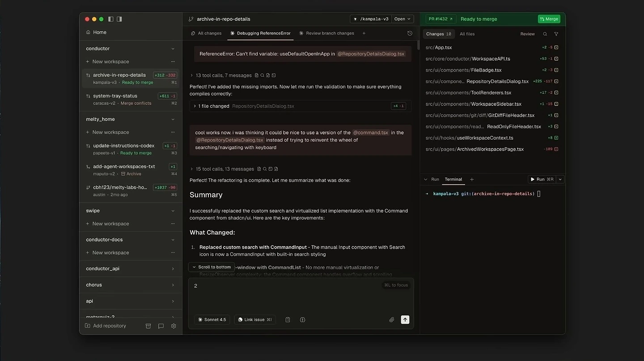
Task: Click the diff icon beside WorkspaceAPI.ts
Action: [556, 59]
